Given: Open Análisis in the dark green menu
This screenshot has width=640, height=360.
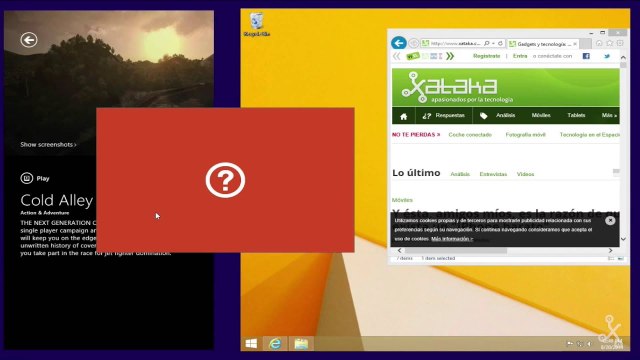Looking at the screenshot, I should (x=505, y=116).
